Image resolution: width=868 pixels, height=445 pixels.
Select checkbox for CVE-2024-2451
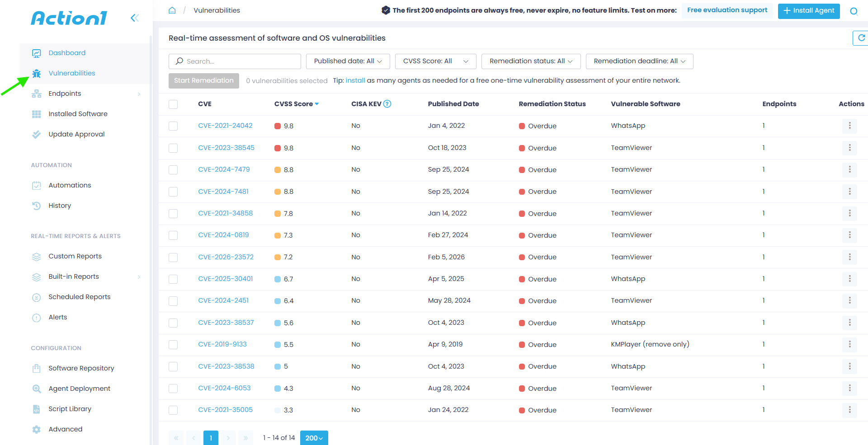coord(173,301)
